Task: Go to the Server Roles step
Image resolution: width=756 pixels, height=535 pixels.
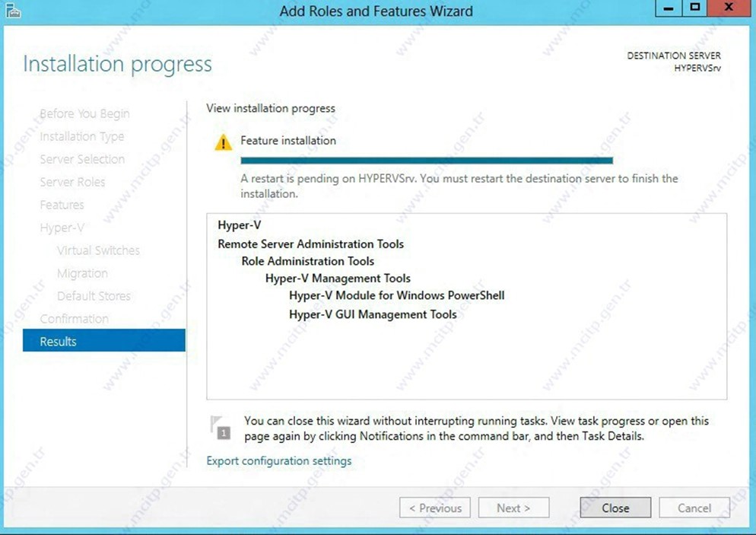Action: (x=72, y=182)
